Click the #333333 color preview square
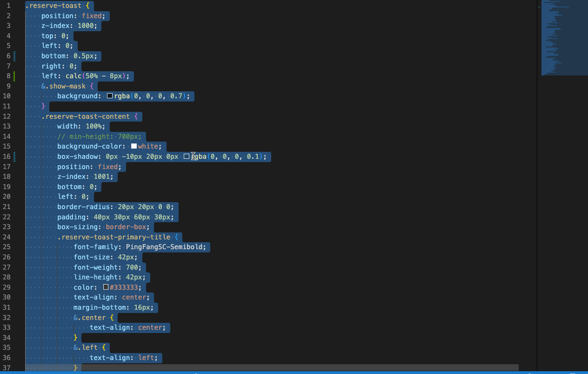 point(105,287)
